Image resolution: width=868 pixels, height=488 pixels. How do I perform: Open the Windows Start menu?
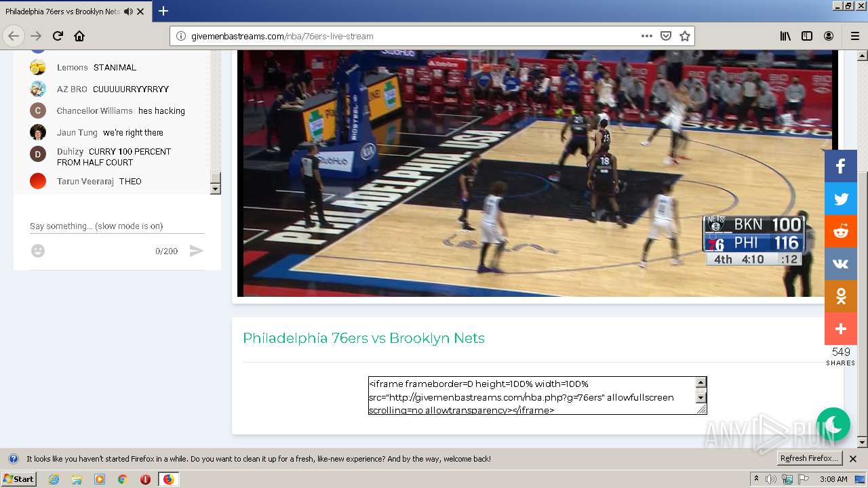coord(18,479)
